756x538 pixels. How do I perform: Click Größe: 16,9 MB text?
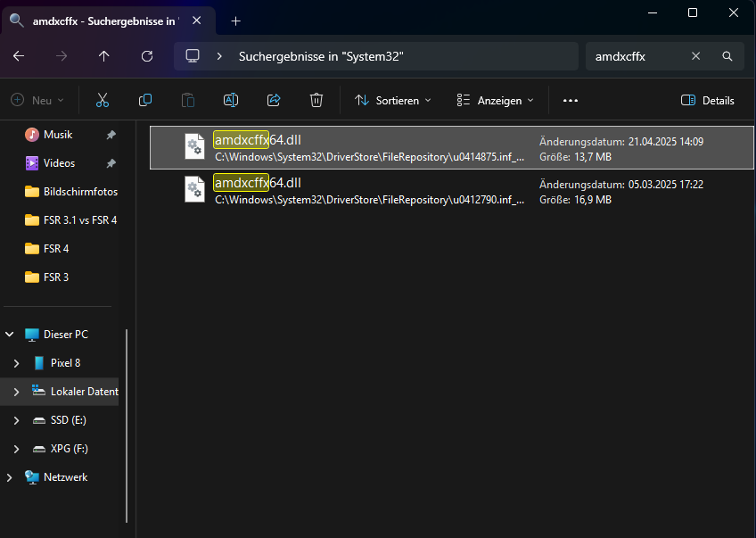[x=575, y=200]
